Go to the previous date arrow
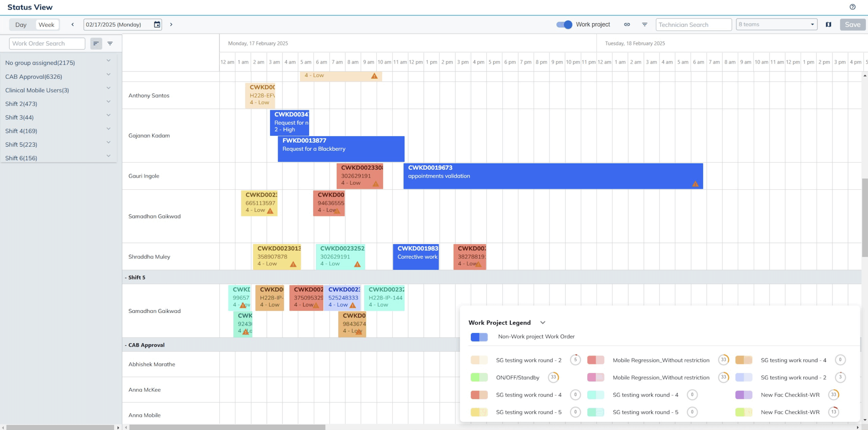868x430 pixels. point(73,24)
